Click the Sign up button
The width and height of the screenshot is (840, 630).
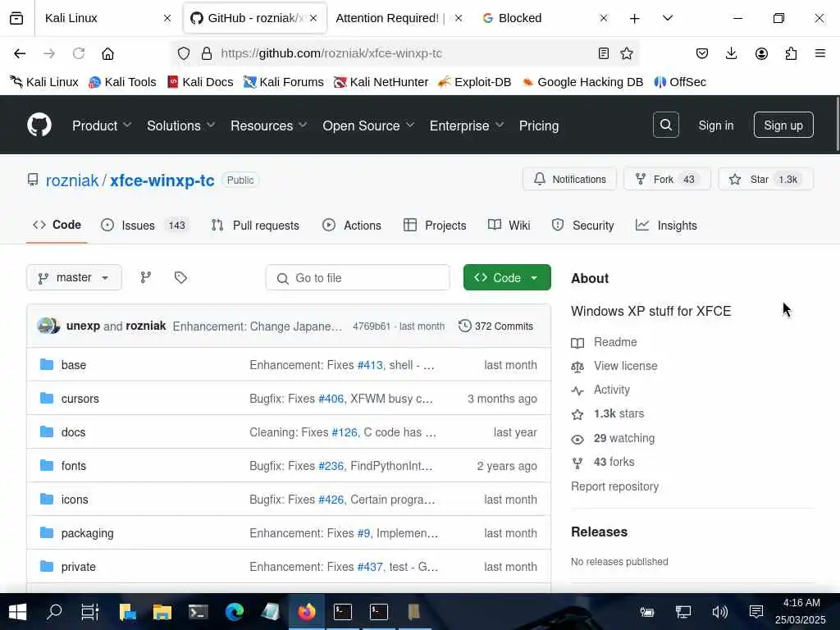(x=783, y=126)
